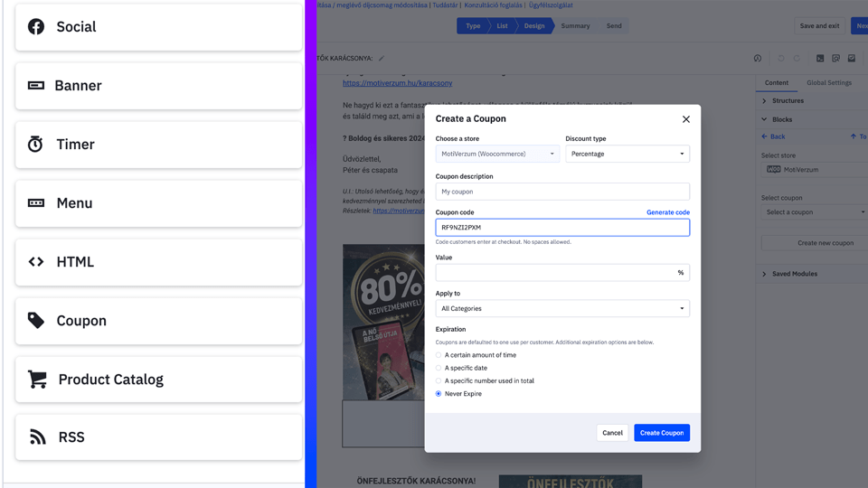Click the Coupon tag icon
Viewport: 868px width, 488px height.
(x=36, y=321)
